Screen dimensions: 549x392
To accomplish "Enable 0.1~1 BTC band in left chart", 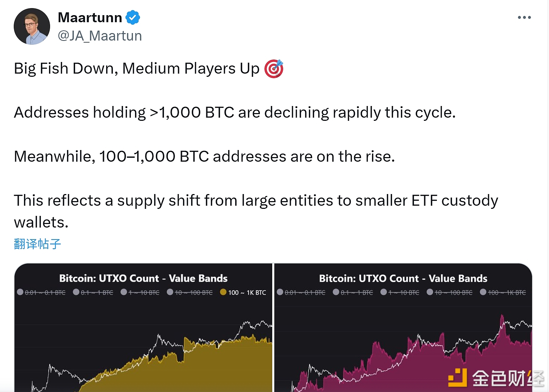I will 93,292.
